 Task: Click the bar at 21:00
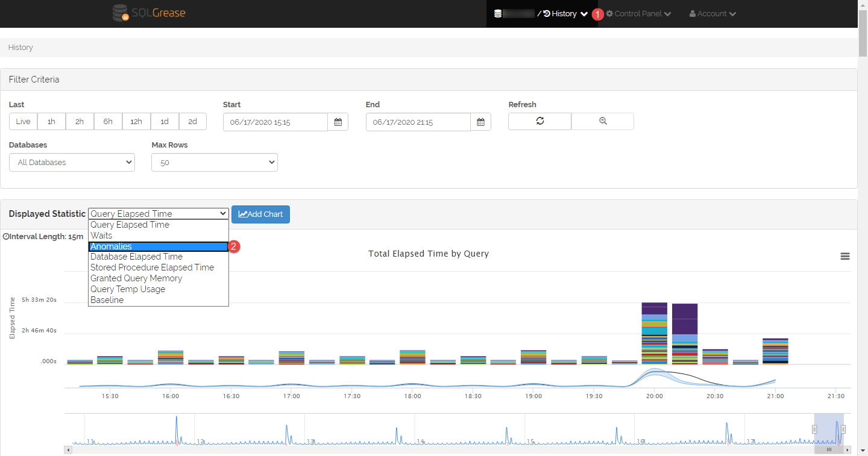point(775,351)
